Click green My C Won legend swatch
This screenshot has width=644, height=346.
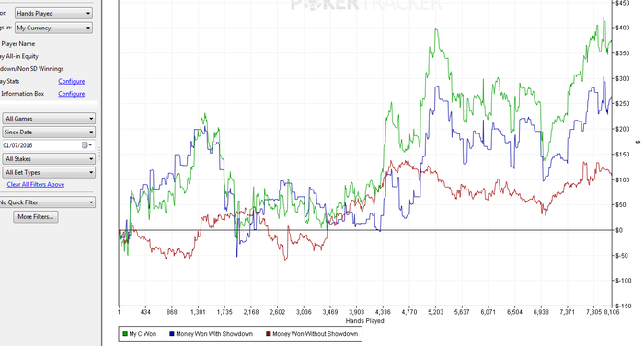click(125, 334)
